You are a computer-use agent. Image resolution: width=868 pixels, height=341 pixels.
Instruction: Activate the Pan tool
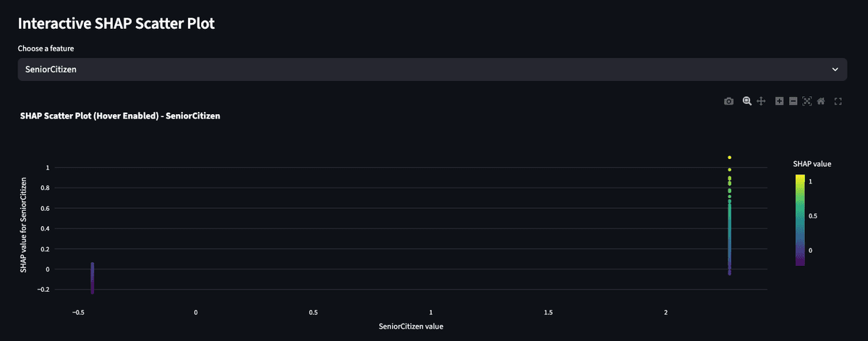[x=761, y=101]
